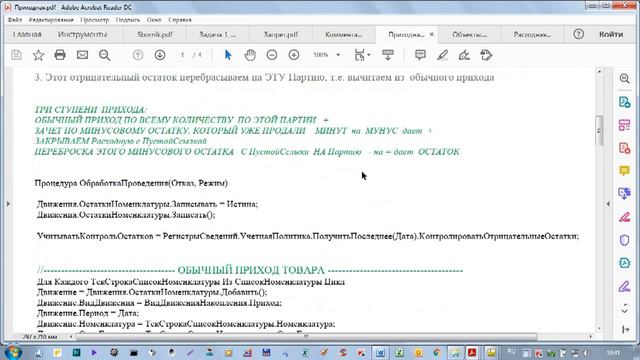Screen dimensions: 640x360
Task: Open the Create PDF tool in sidebar
Action: [x=624, y=148]
